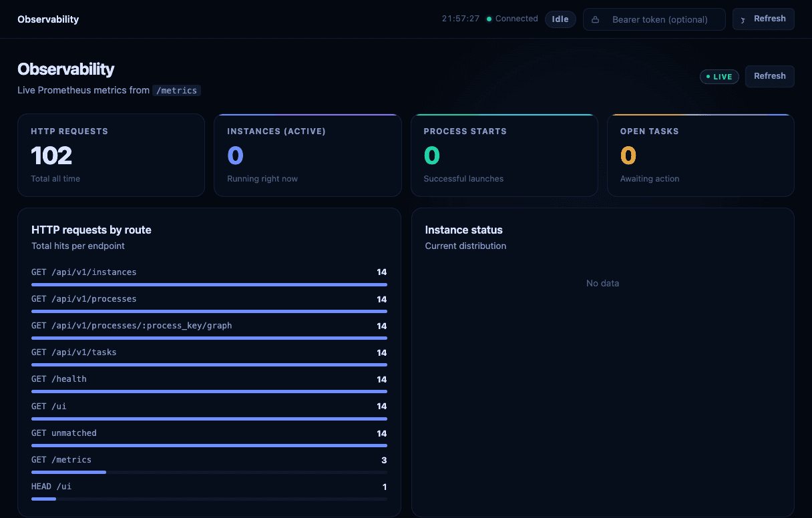Click the Refresh button beside the LIVE badge
This screenshot has height=518, width=812.
769,76
